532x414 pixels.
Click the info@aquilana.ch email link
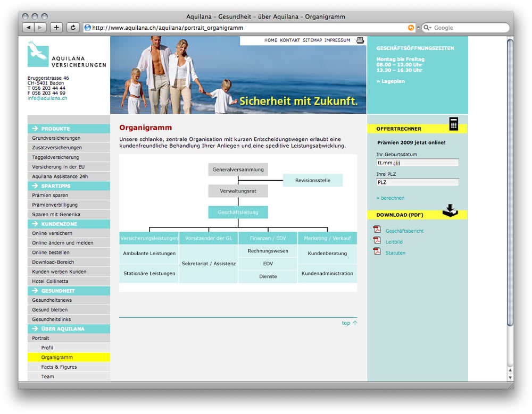[47, 98]
